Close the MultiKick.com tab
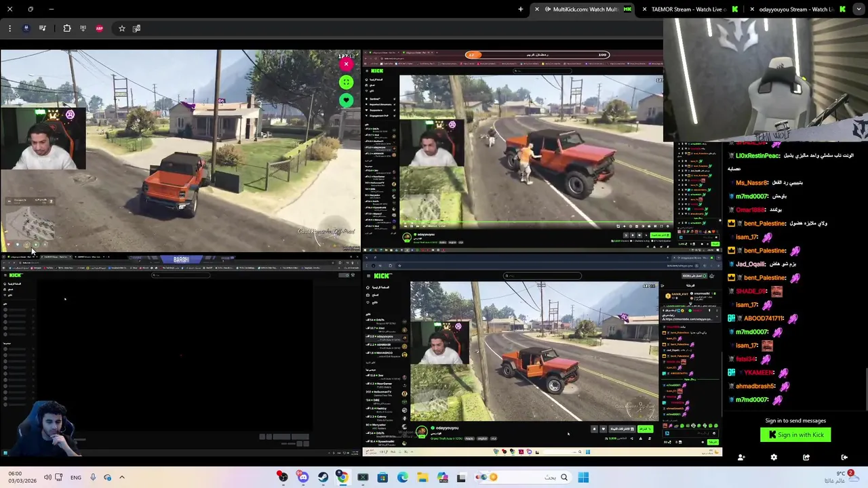Image resolution: width=868 pixels, height=488 pixels. (537, 9)
